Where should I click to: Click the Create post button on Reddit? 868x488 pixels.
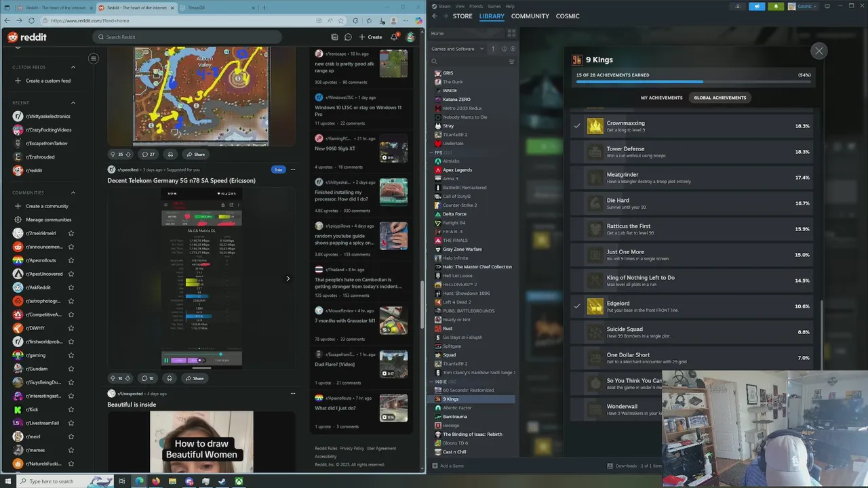coord(370,37)
